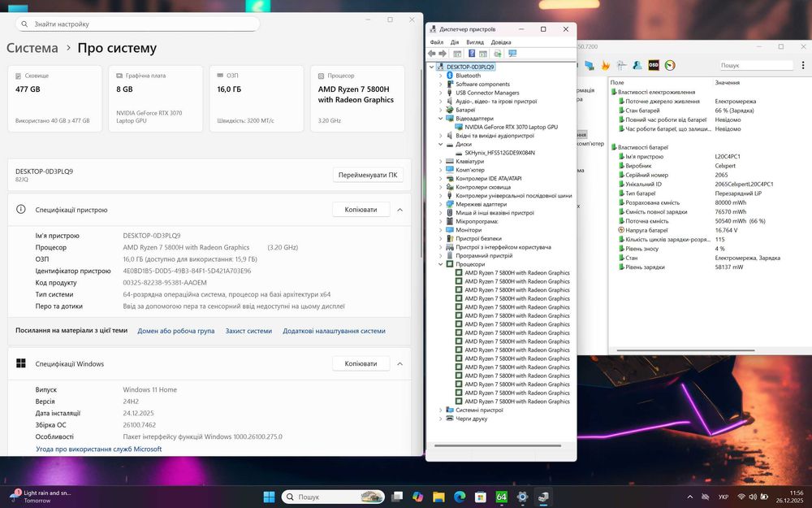812x508 pixels.
Task: Click the Сховище 477 GB card
Action: coord(55,98)
